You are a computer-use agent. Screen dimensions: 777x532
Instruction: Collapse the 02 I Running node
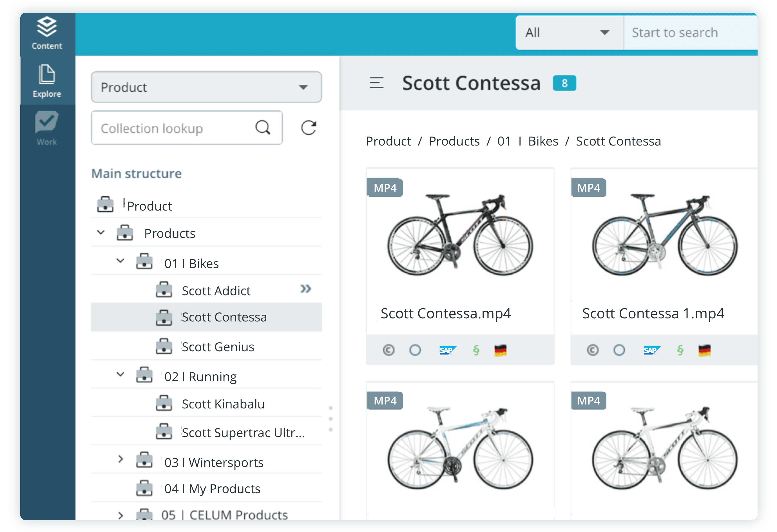[120, 374]
